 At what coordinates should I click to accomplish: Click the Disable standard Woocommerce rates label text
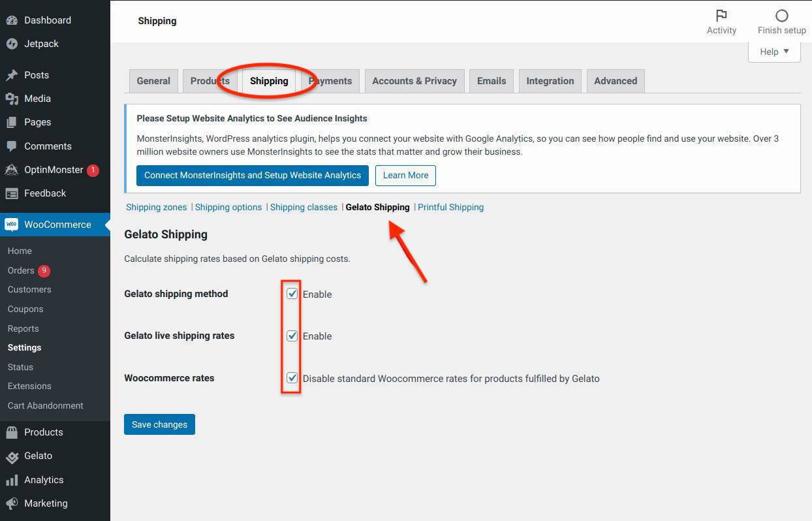tap(451, 379)
